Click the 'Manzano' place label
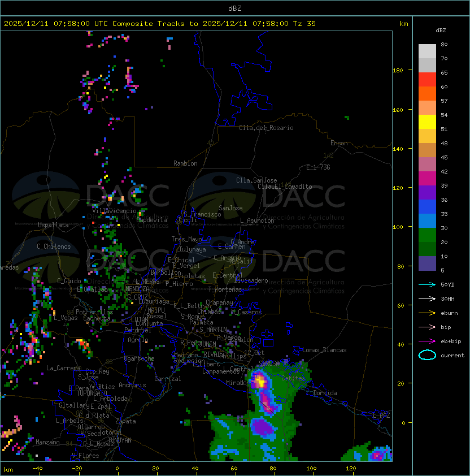Viewport: 470px width, 476px height. [47, 442]
